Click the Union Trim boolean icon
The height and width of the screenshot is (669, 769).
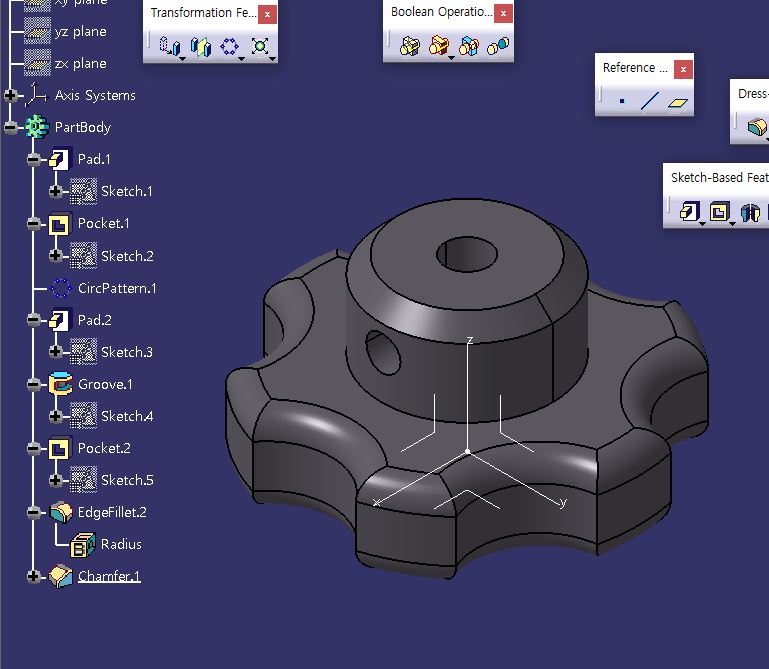pyautogui.click(x=469, y=46)
